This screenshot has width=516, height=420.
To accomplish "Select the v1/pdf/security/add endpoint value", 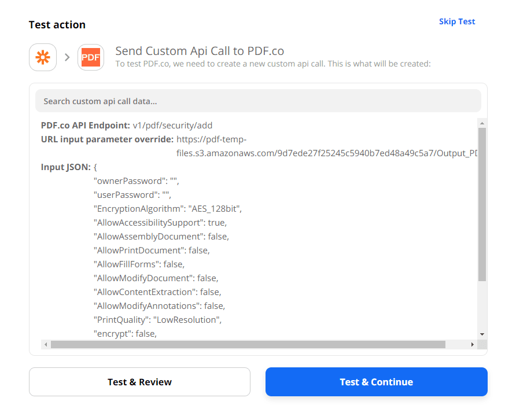I will click(x=169, y=126).
